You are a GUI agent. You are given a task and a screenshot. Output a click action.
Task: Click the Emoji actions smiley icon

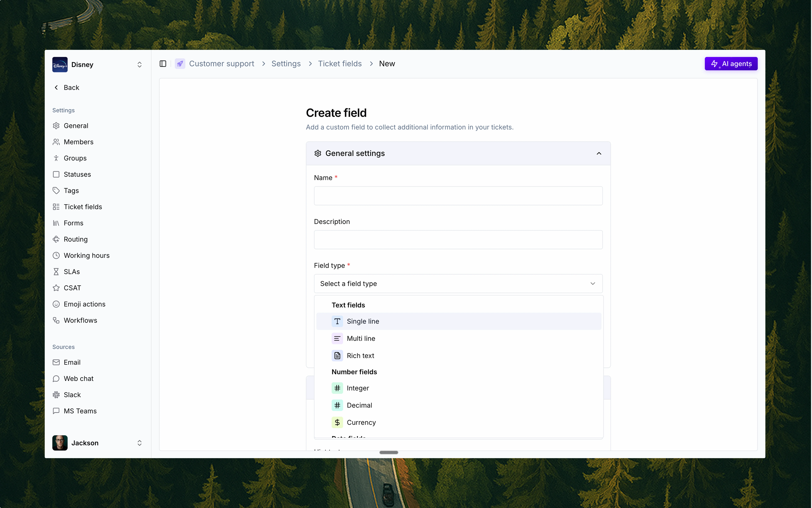click(56, 304)
